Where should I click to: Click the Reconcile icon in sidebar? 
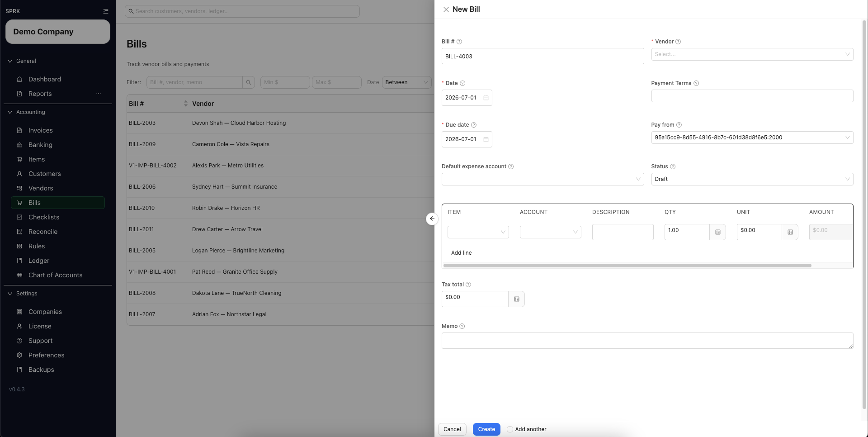click(19, 232)
